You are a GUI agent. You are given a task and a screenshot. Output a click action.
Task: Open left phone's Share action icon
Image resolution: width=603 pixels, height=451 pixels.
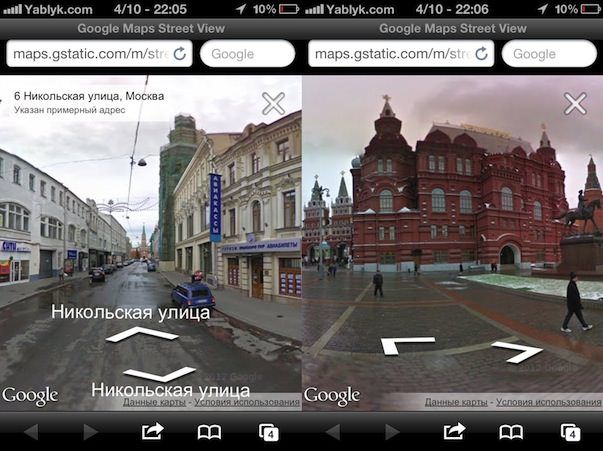click(152, 431)
